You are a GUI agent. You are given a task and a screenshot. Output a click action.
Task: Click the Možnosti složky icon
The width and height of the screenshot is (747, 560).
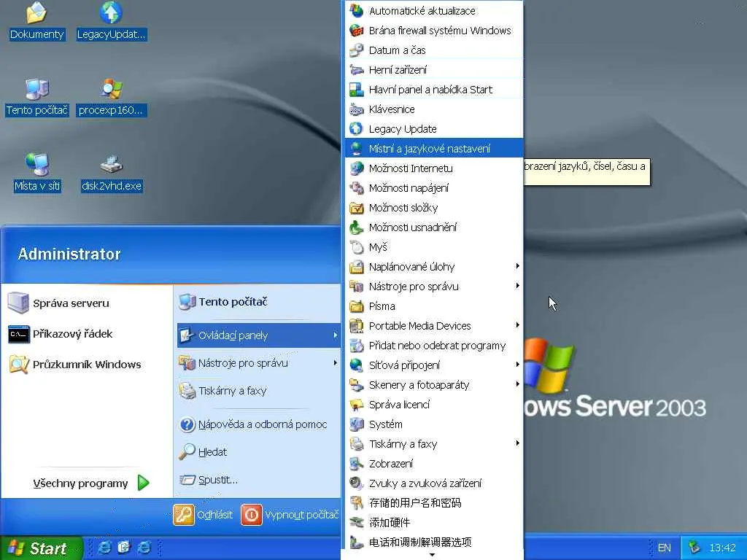point(356,208)
